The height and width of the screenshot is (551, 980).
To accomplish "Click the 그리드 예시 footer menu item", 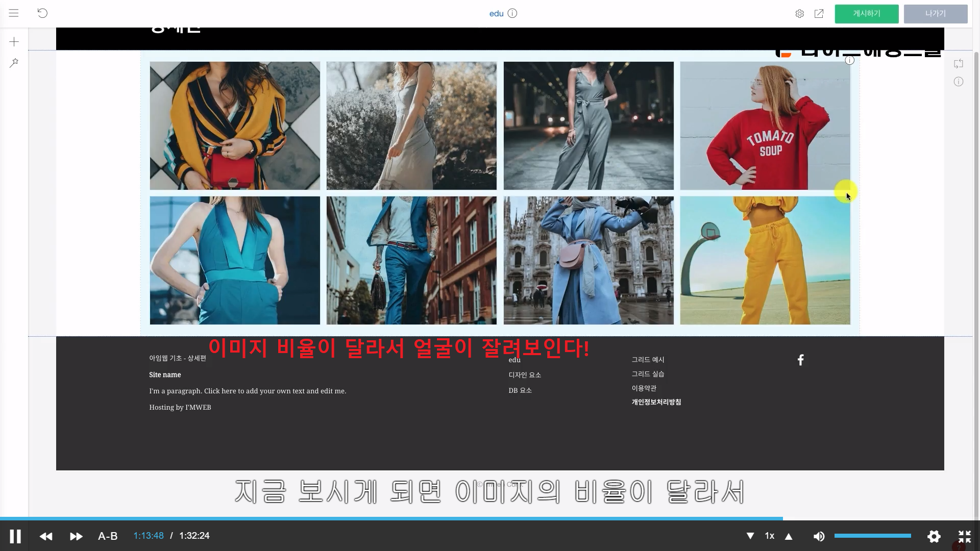I will [648, 360].
